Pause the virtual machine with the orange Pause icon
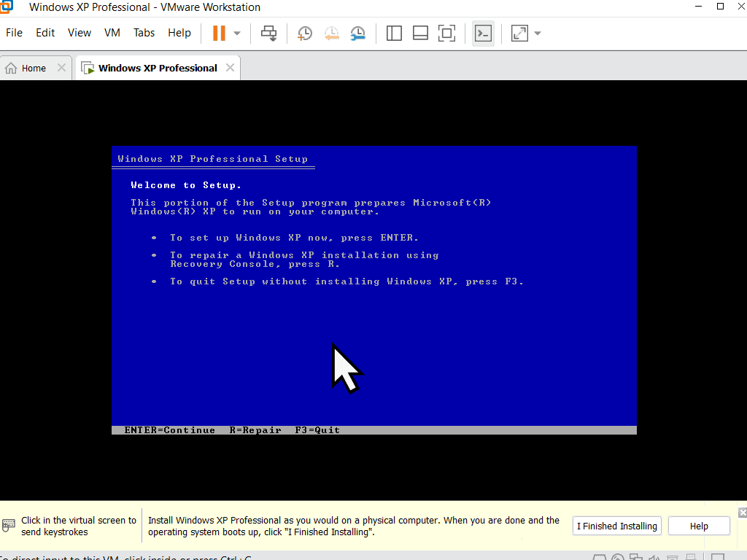 219,34
